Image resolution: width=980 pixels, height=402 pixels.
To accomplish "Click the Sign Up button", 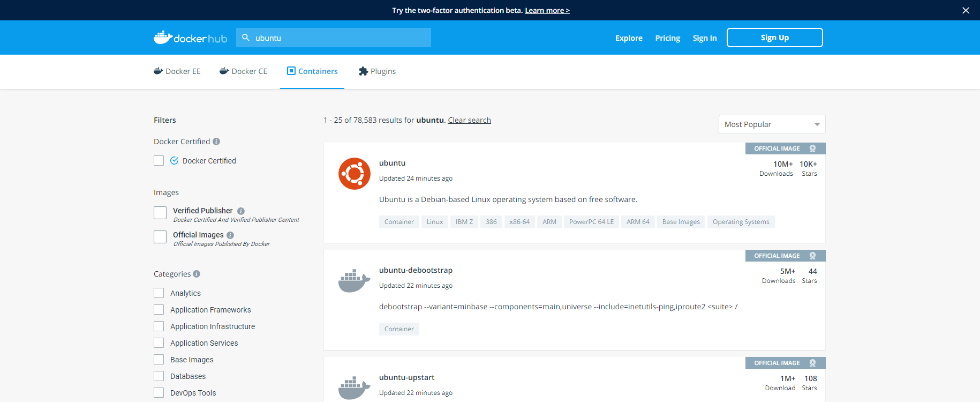I will (x=774, y=38).
